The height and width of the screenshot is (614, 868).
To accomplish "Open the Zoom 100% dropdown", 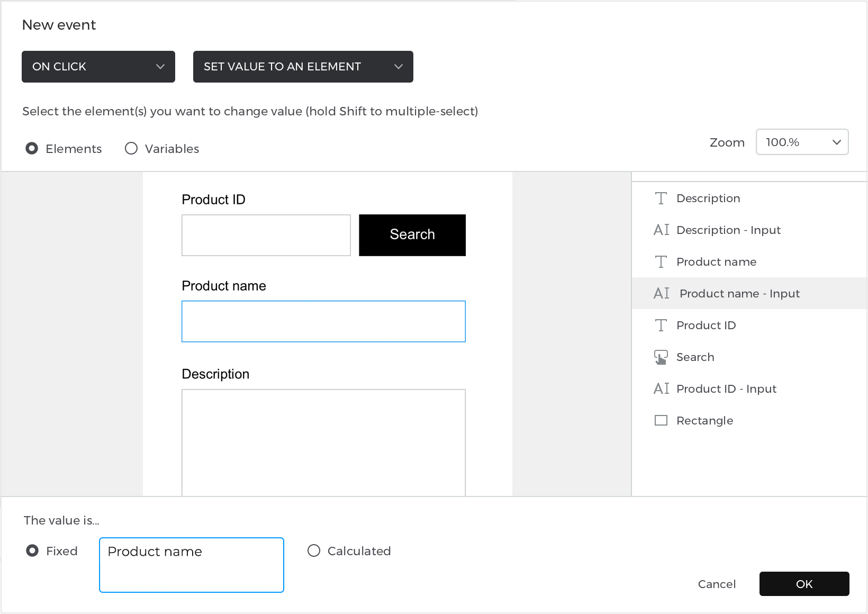I will [802, 142].
